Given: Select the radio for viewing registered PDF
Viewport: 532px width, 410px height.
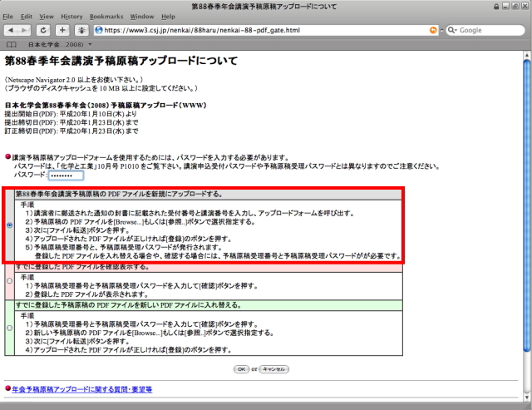Looking at the screenshot, I should tap(9, 281).
